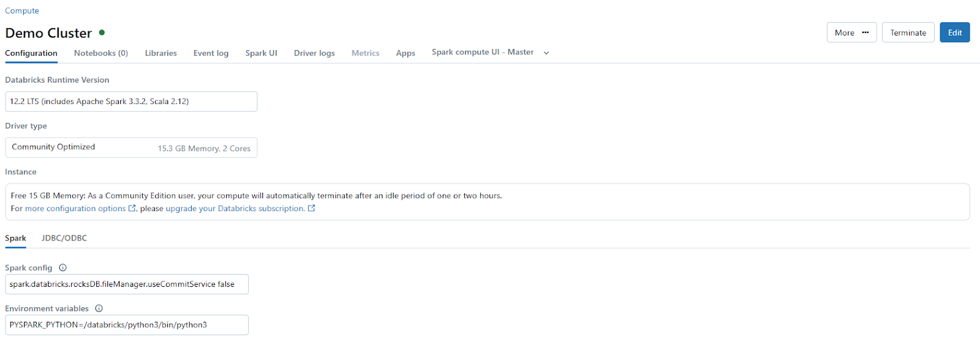This screenshot has width=980, height=345.
Task: Expand the Spark compute UI - Master dropdown
Action: (546, 53)
